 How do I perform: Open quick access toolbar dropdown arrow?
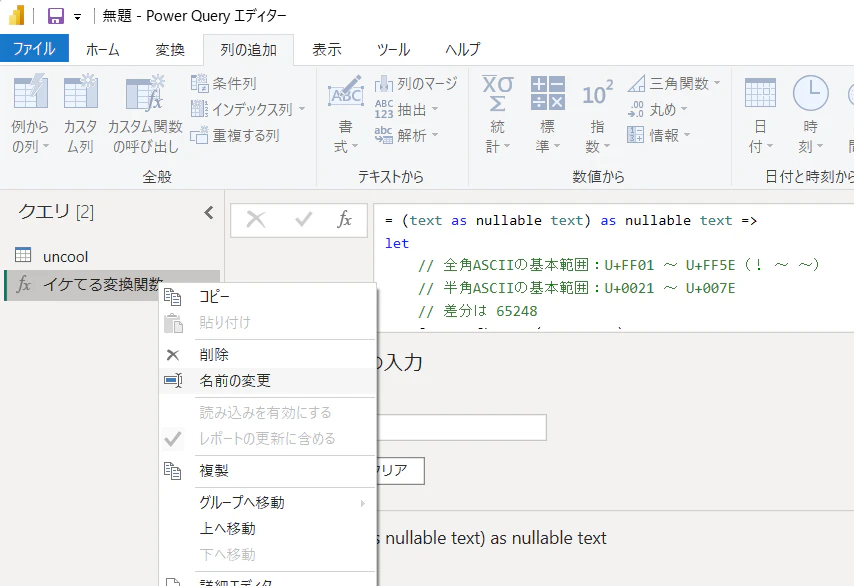coord(77,17)
